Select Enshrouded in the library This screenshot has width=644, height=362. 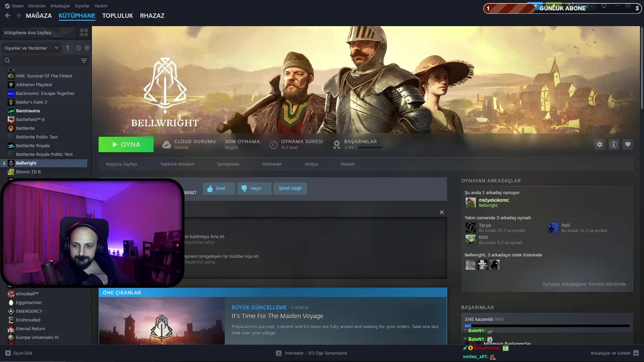point(28,320)
